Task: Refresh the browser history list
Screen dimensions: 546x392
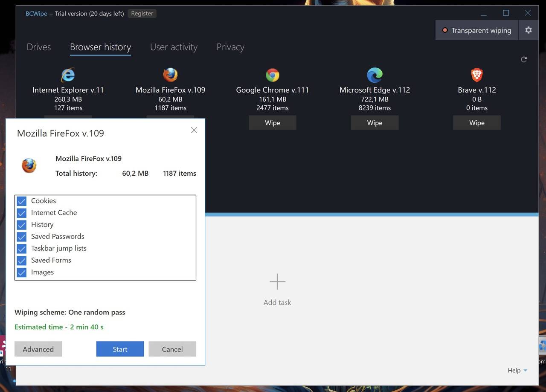Action: click(524, 59)
